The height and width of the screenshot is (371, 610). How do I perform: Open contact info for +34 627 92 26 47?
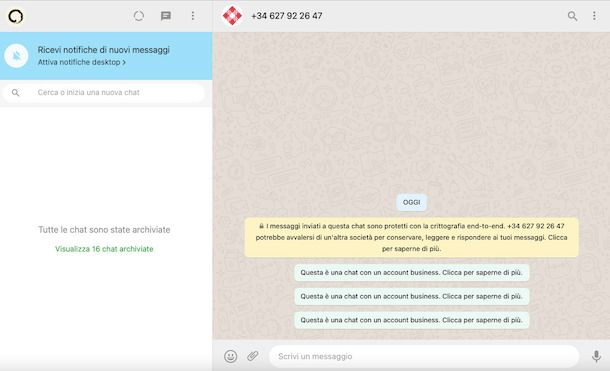[x=287, y=16]
